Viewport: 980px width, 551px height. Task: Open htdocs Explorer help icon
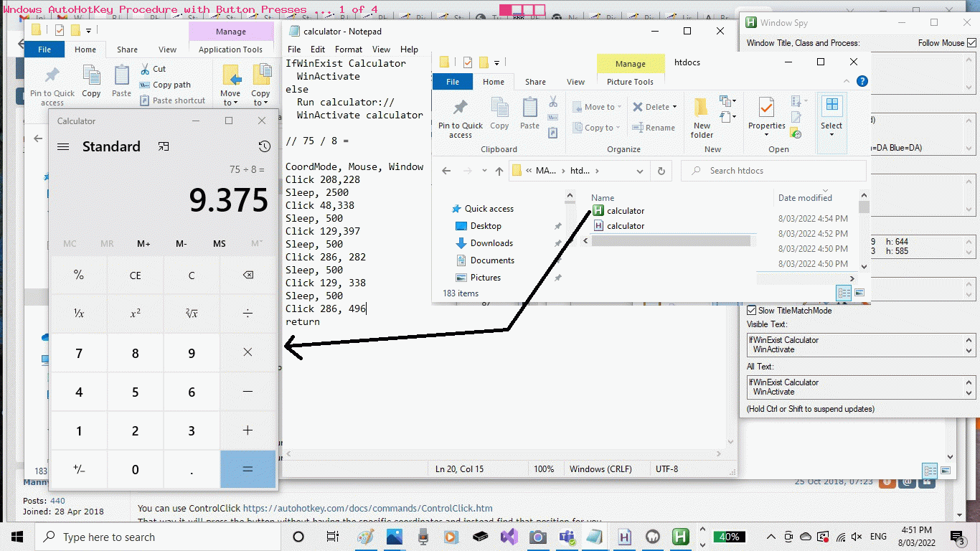(x=862, y=82)
